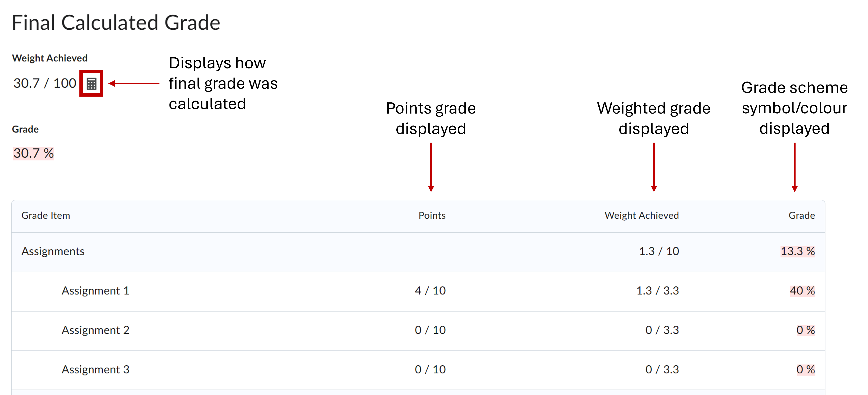Select the Grade Item column header

click(46, 215)
